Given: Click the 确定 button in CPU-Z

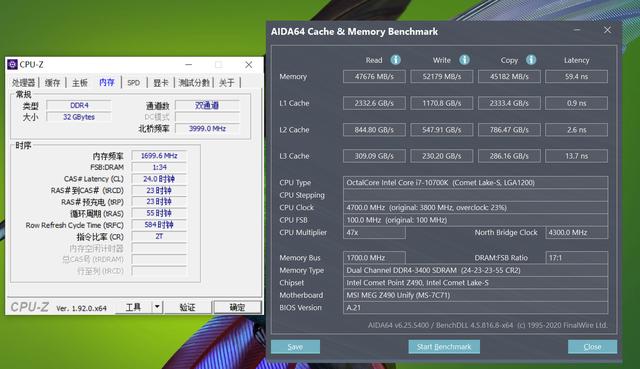Looking at the screenshot, I should click(x=237, y=307).
